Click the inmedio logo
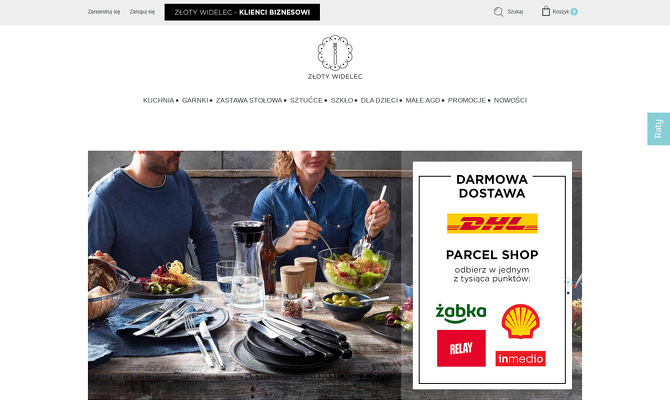Viewport: 670px width, 400px height. click(520, 359)
